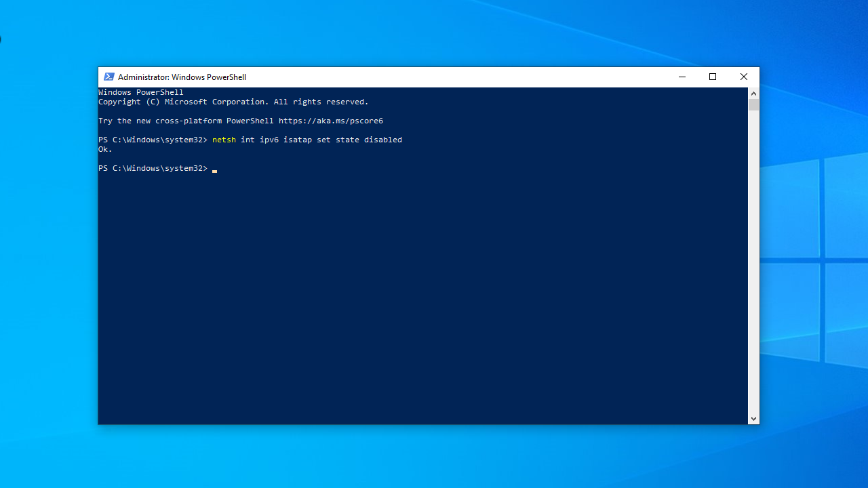Maximize the PowerShell window
The image size is (868, 488).
[x=713, y=77]
